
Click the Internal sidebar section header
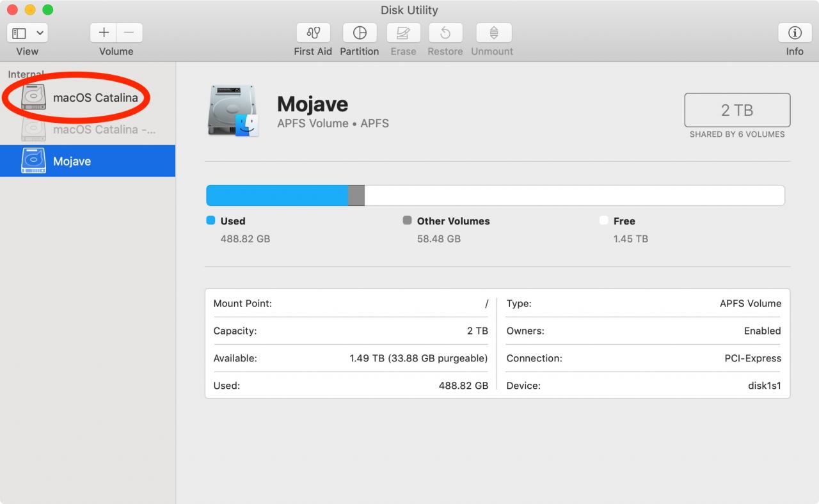(x=26, y=74)
